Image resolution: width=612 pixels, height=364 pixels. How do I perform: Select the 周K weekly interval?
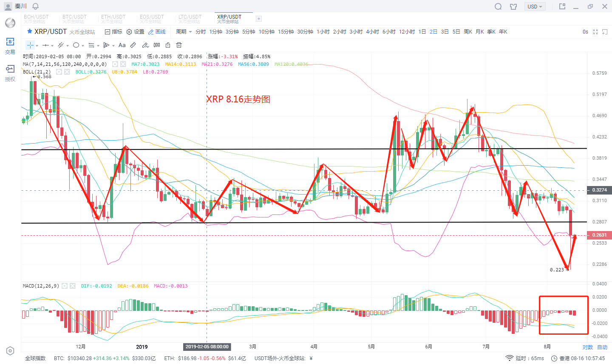[x=468, y=32]
